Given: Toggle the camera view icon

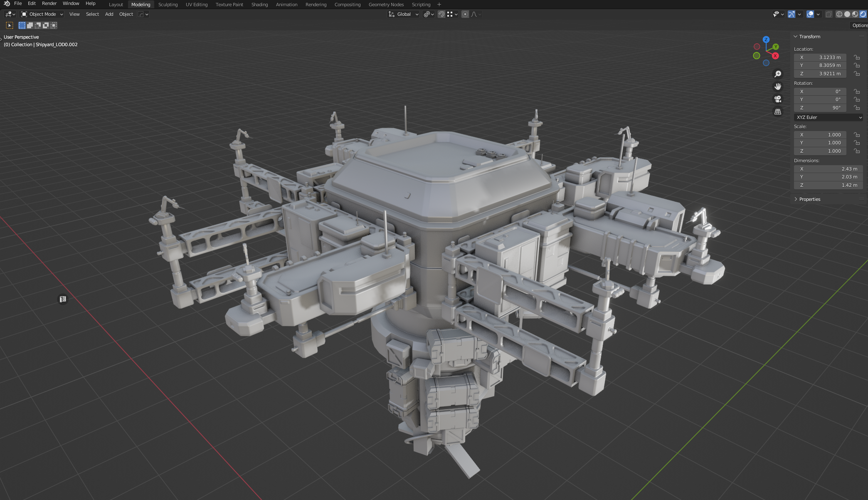Looking at the screenshot, I should [x=778, y=99].
